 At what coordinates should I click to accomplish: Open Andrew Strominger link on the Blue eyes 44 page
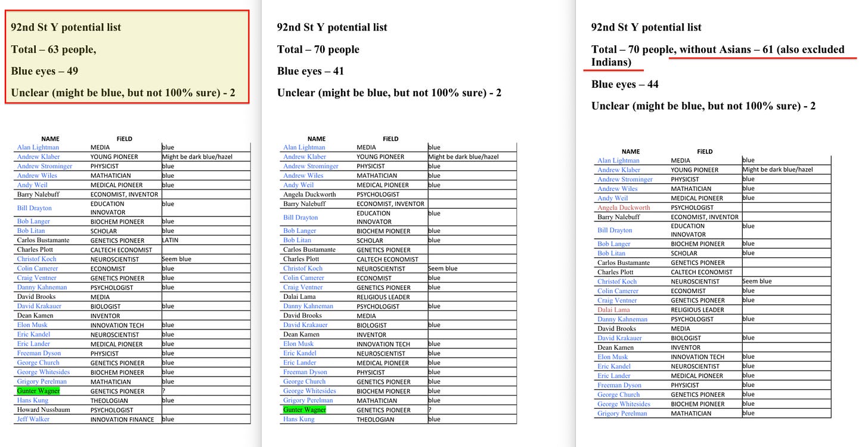click(x=625, y=179)
